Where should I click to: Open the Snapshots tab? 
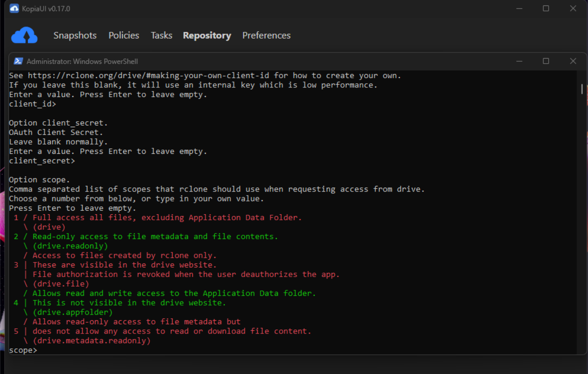(75, 35)
